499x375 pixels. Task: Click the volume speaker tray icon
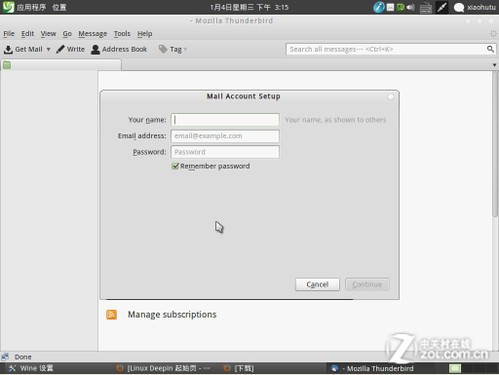click(x=410, y=7)
